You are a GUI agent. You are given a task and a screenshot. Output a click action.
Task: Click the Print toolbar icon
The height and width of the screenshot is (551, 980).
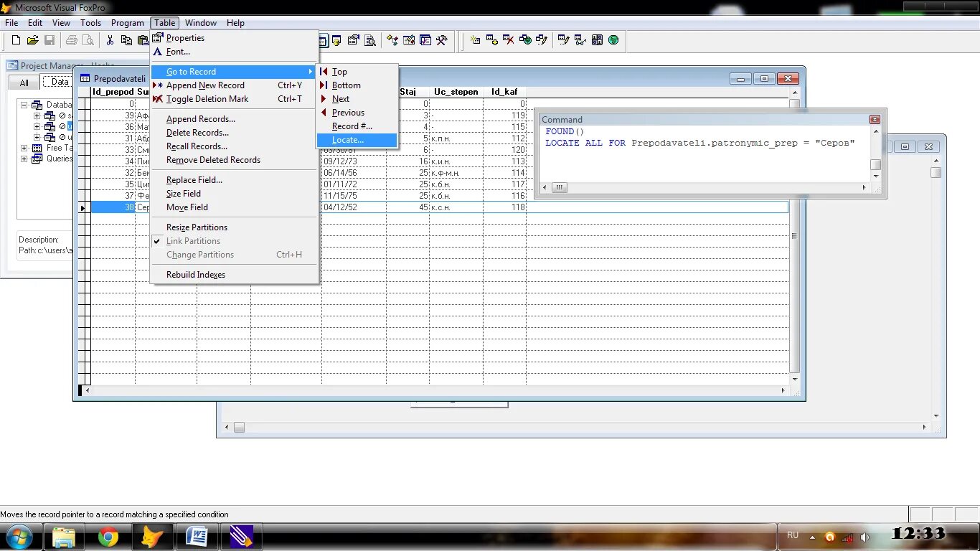tap(72, 41)
